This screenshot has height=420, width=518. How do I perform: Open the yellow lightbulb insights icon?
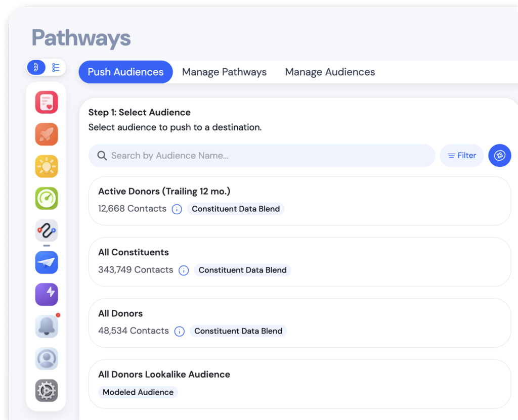[47, 166]
